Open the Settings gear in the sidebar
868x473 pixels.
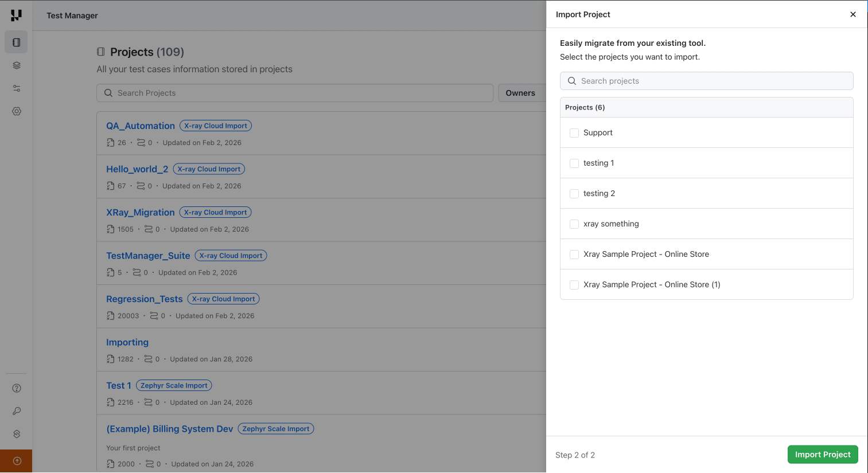16,111
